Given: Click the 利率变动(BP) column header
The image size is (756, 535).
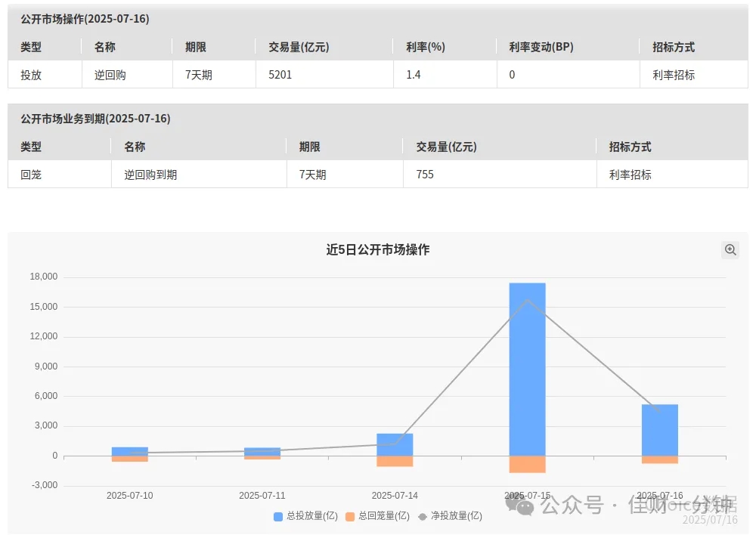Looking at the screenshot, I should [x=541, y=48].
